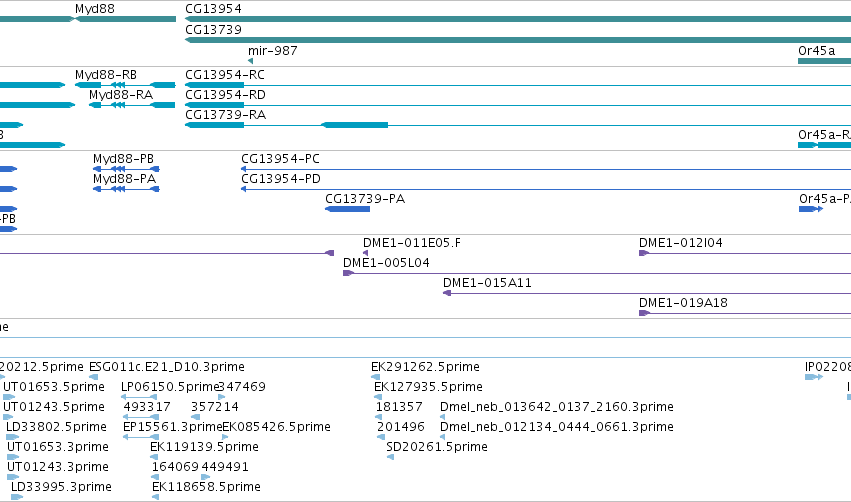The height and width of the screenshot is (502, 851).
Task: Open the Dmel_neb_013642_0137_2160.3prime label
Action: (x=557, y=406)
